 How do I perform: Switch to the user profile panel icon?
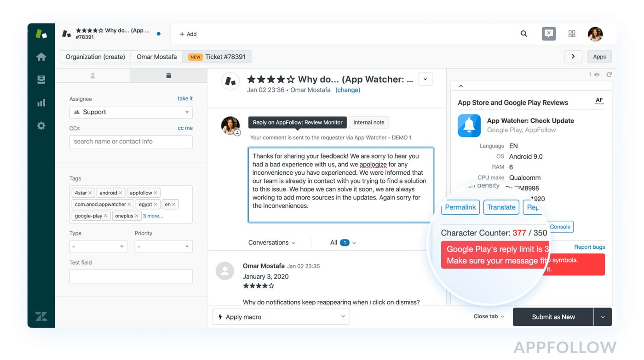[93, 75]
